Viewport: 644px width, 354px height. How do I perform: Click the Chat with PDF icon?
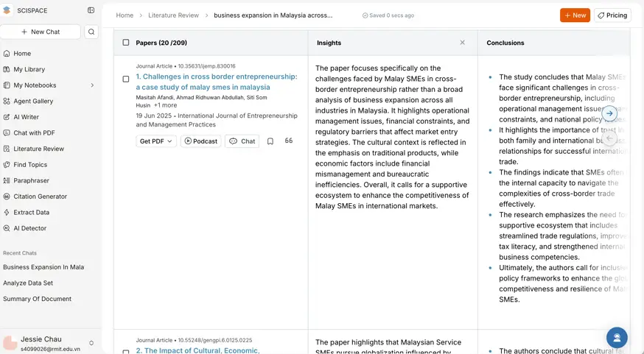click(x=7, y=133)
